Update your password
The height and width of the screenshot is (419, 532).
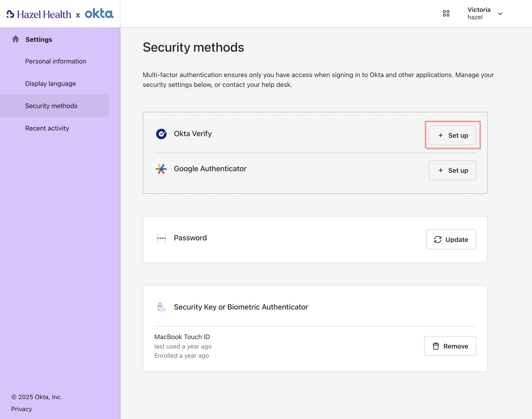click(x=451, y=239)
